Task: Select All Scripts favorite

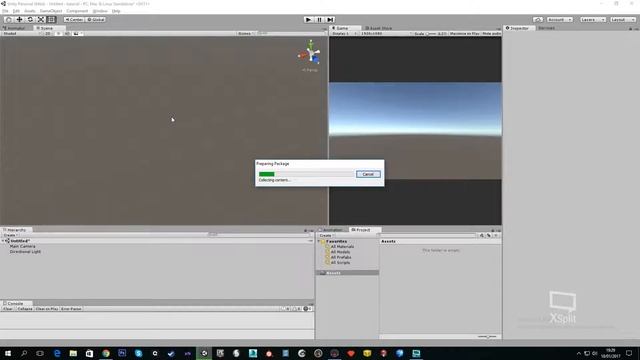Action: click(340, 263)
